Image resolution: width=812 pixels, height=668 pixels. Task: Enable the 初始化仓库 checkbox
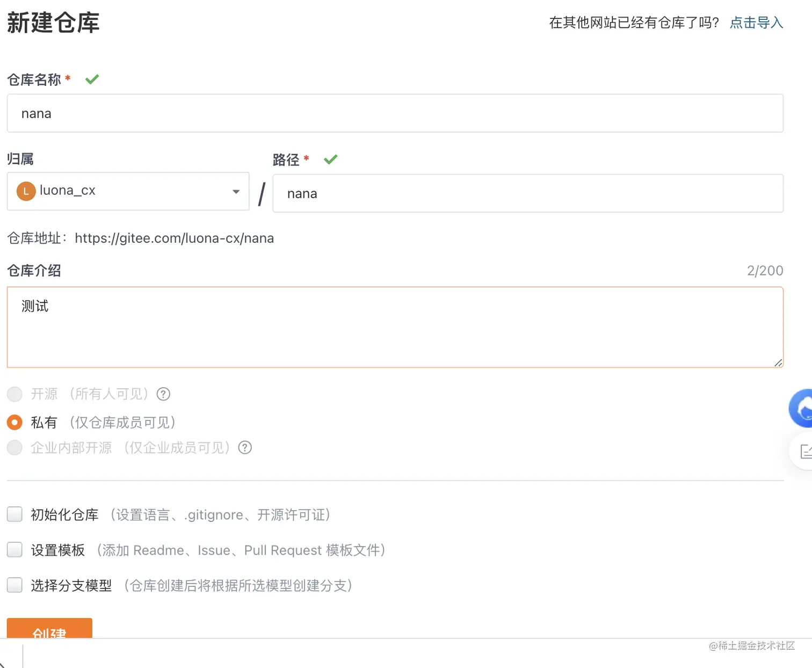point(15,514)
